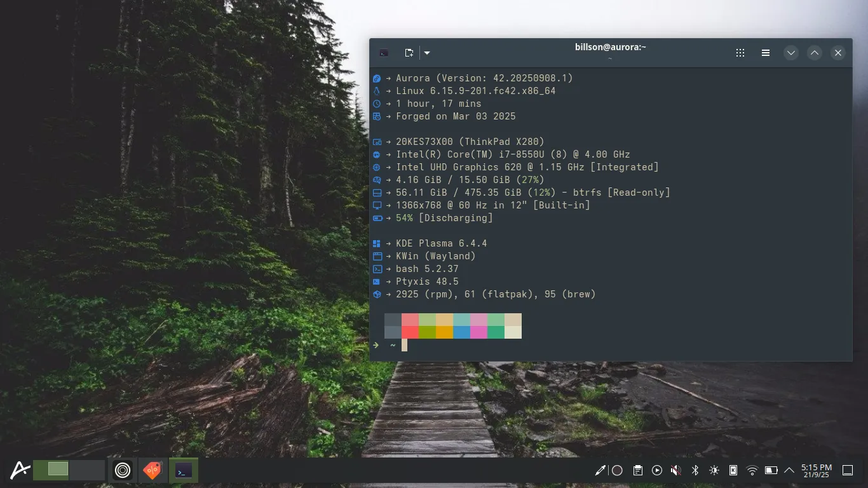This screenshot has height=488, width=868.
Task: Click the Ptyxis terminal icon in the header bar
Action: (384, 53)
